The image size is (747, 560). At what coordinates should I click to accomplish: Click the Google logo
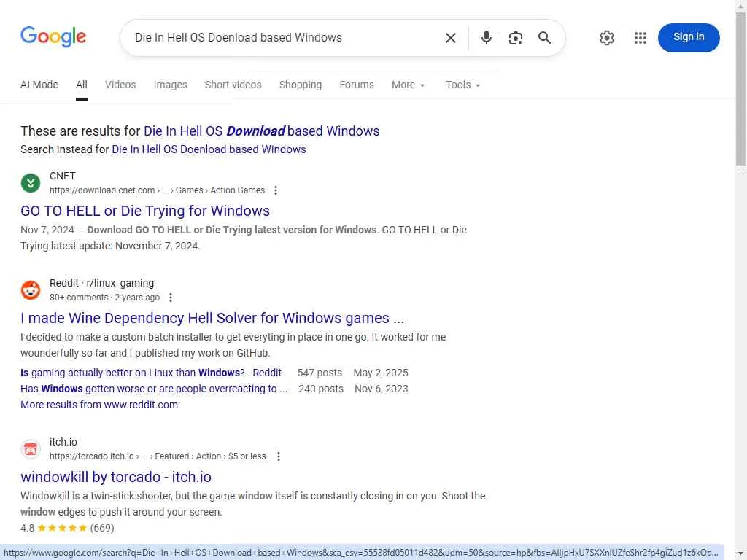pyautogui.click(x=53, y=36)
